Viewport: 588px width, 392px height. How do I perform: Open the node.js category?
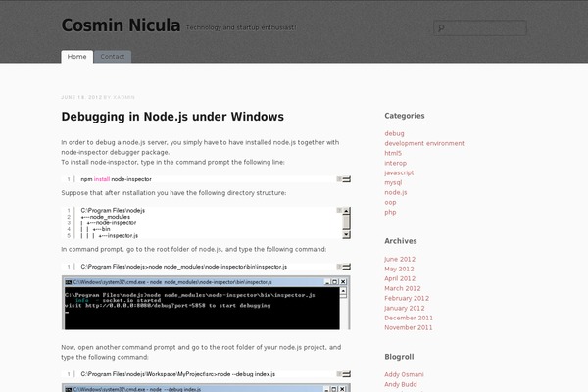(396, 192)
